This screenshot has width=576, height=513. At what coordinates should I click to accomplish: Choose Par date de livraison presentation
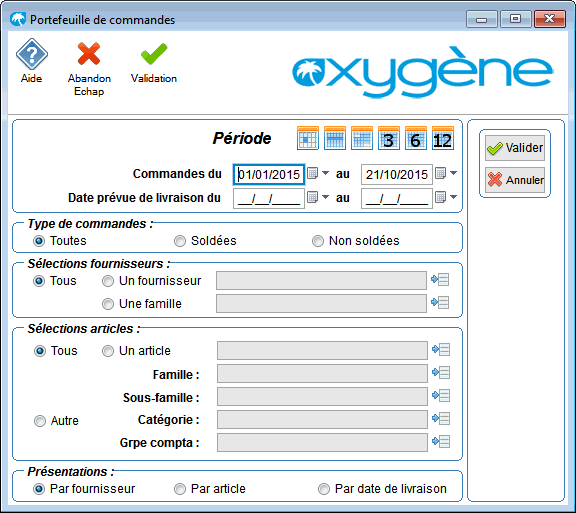(324, 489)
